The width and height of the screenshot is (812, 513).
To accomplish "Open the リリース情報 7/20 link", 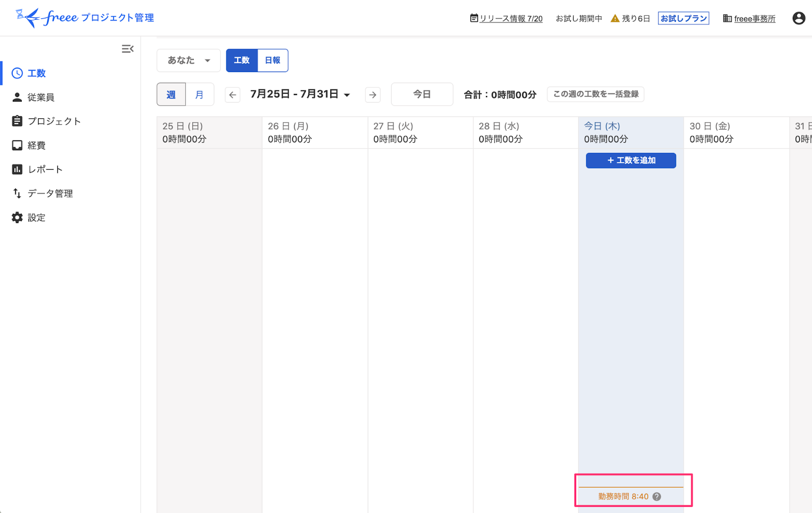I will click(x=511, y=18).
